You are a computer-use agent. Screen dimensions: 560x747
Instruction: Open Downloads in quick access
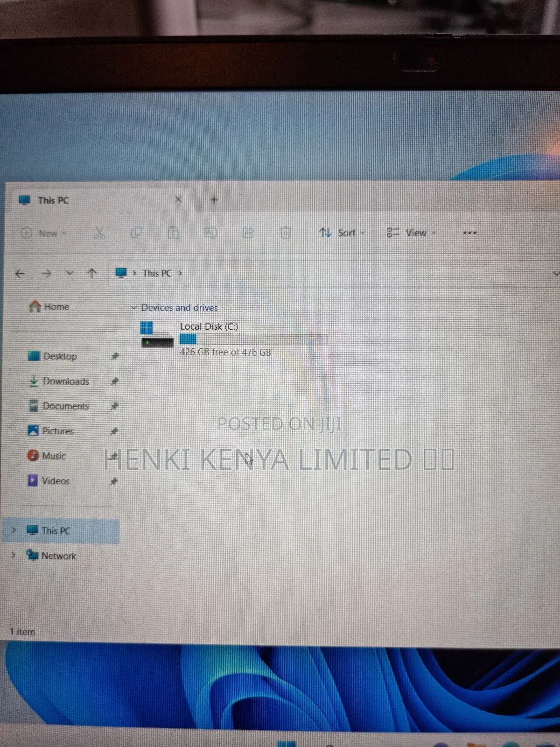click(59, 381)
